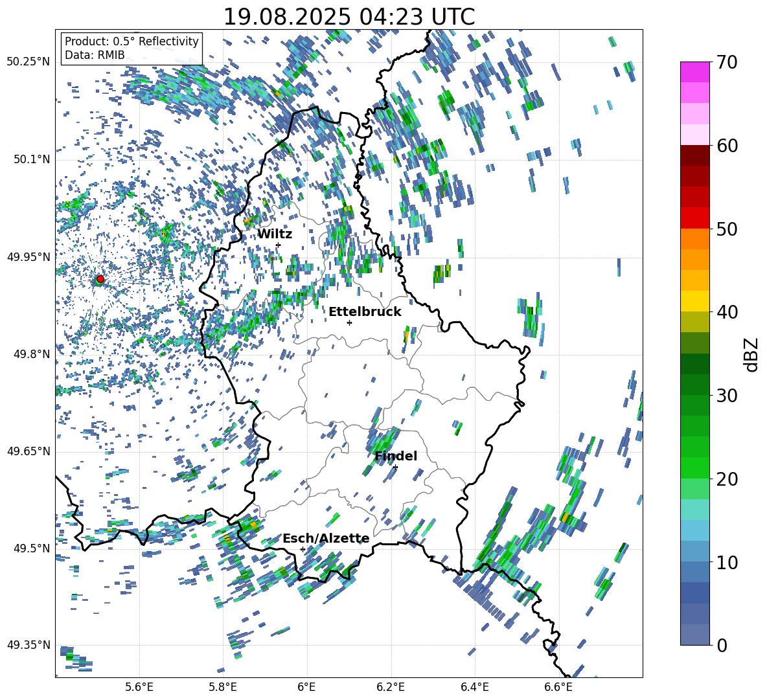Click the Esch/Alzette station cross marker

303,549
